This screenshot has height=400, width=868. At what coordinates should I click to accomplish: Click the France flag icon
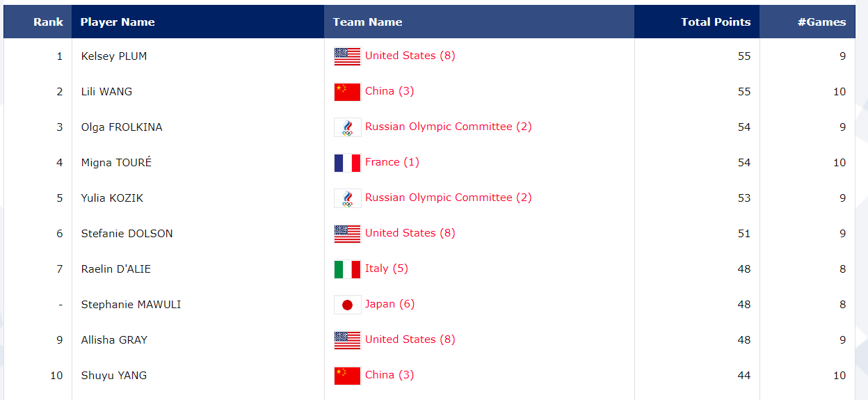(x=347, y=163)
